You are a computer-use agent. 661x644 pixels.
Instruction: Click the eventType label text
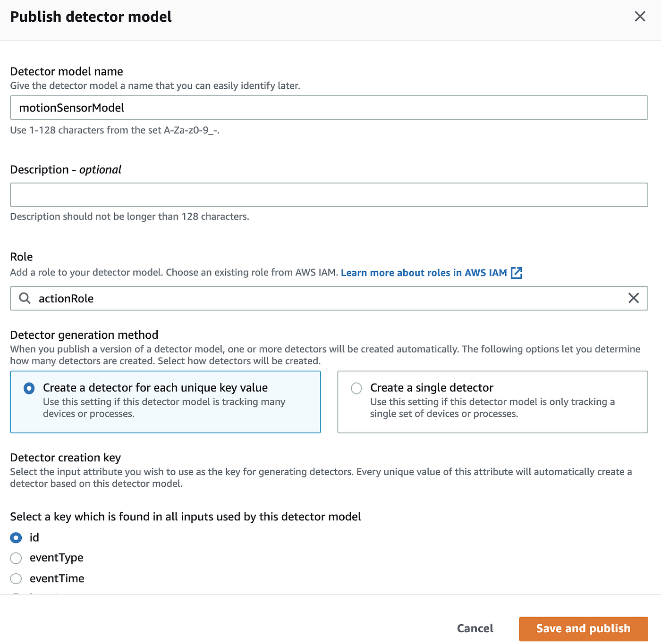point(56,558)
